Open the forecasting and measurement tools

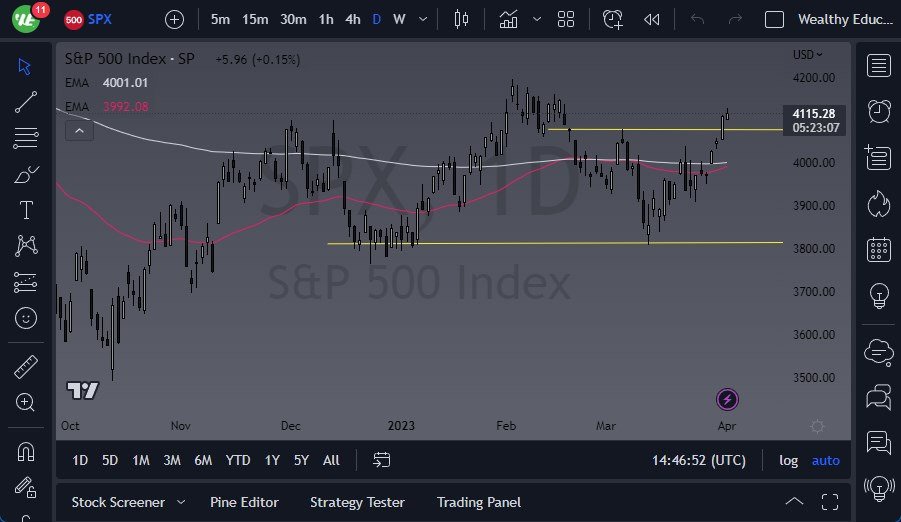pyautogui.click(x=26, y=282)
